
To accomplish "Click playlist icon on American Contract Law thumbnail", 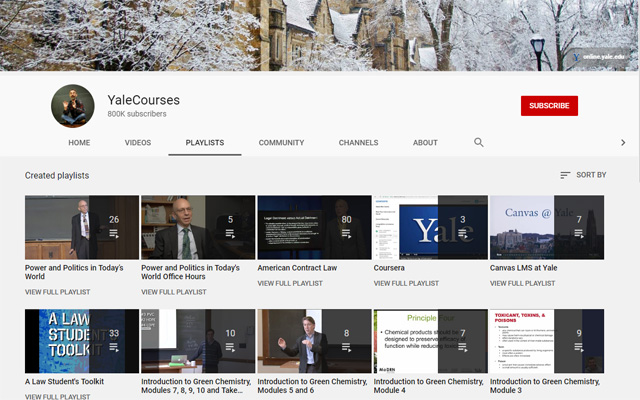I will pos(346,233).
